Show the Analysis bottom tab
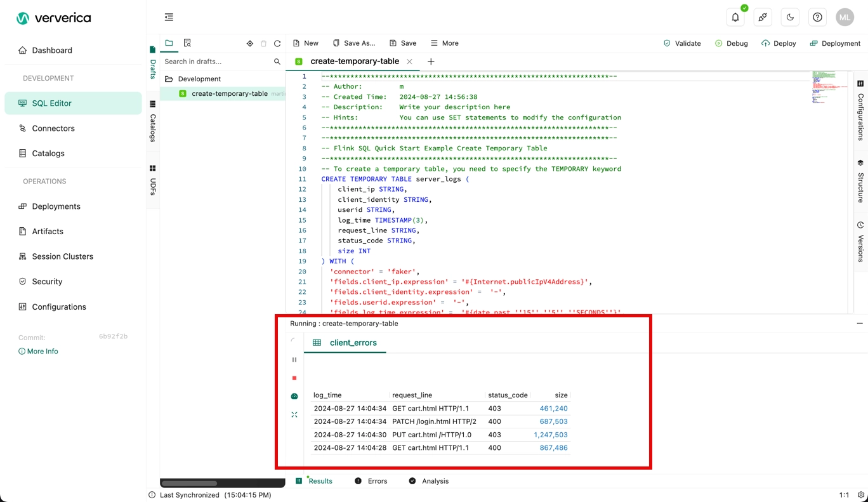 pyautogui.click(x=429, y=481)
